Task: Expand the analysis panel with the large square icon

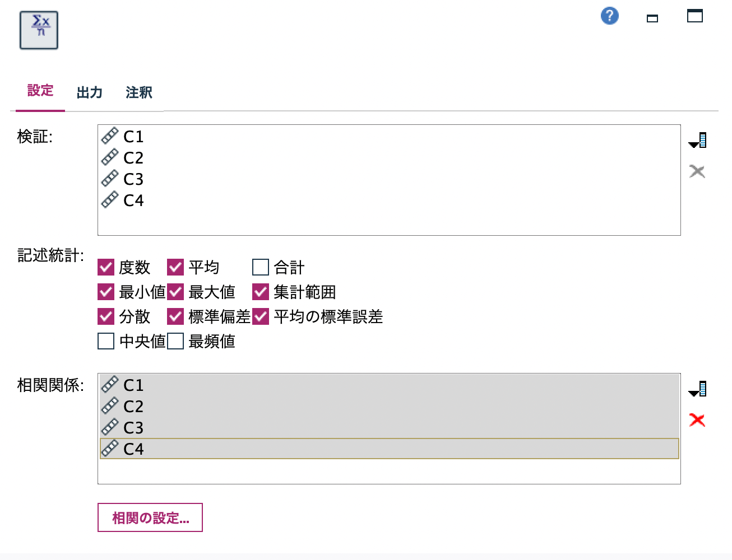Action: coord(694,16)
